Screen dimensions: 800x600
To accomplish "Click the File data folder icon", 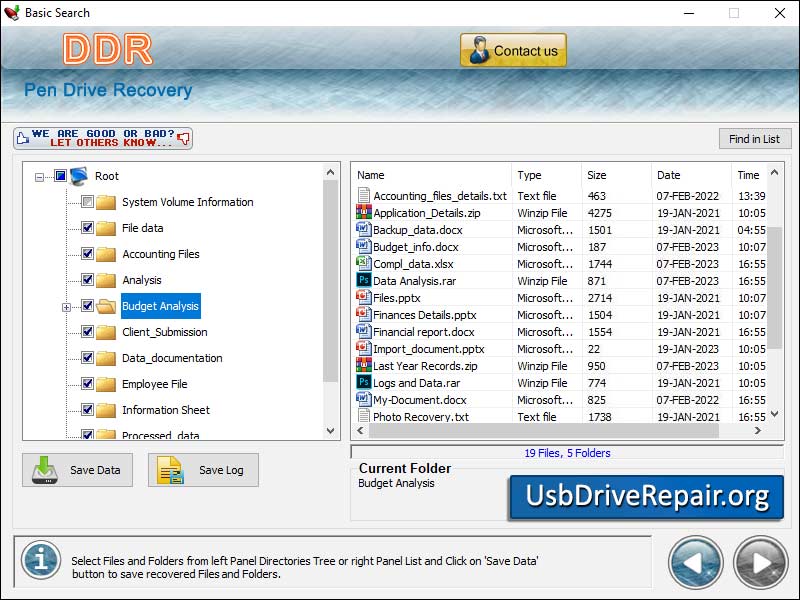I will click(x=106, y=229).
